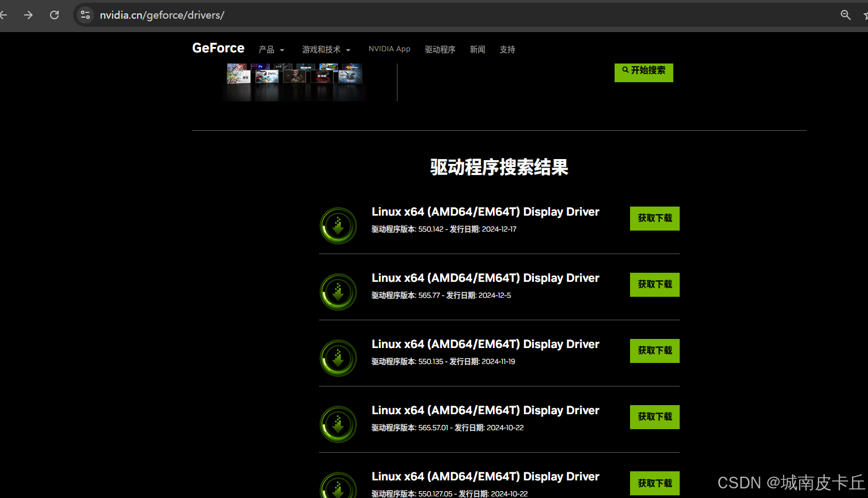Go back with the browser back arrow

point(3,15)
